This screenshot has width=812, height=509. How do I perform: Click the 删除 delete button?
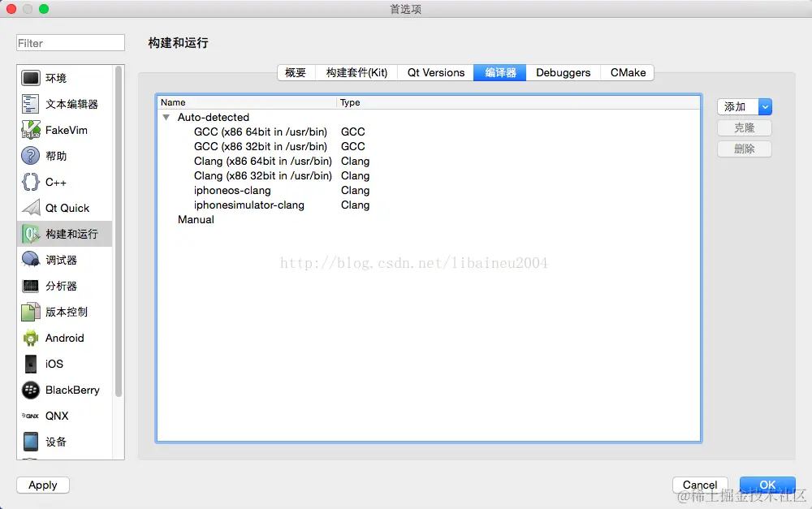click(x=745, y=149)
